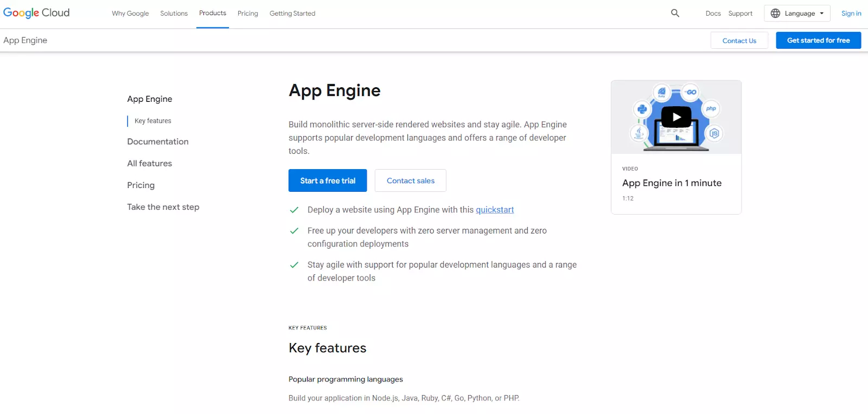The height and width of the screenshot is (414, 868).
Task: Jump to Key features in sidebar
Action: click(153, 121)
